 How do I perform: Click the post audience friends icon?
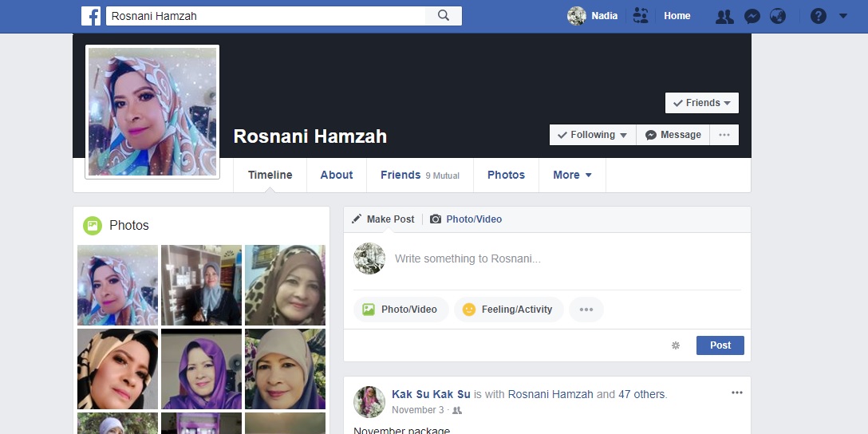coord(457,411)
